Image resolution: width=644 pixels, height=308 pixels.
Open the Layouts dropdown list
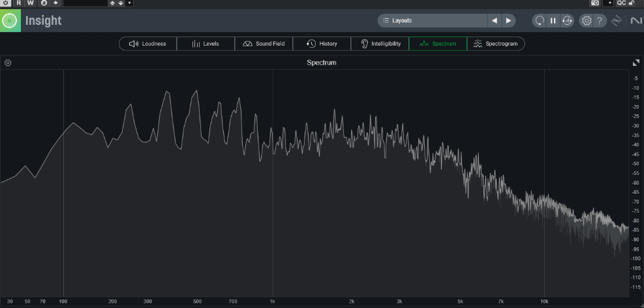[x=432, y=20]
